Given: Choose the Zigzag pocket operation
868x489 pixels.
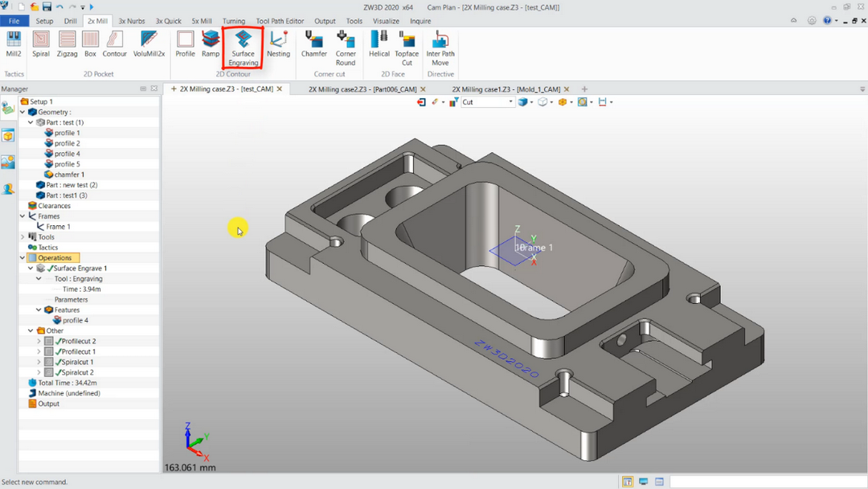Looking at the screenshot, I should [67, 44].
